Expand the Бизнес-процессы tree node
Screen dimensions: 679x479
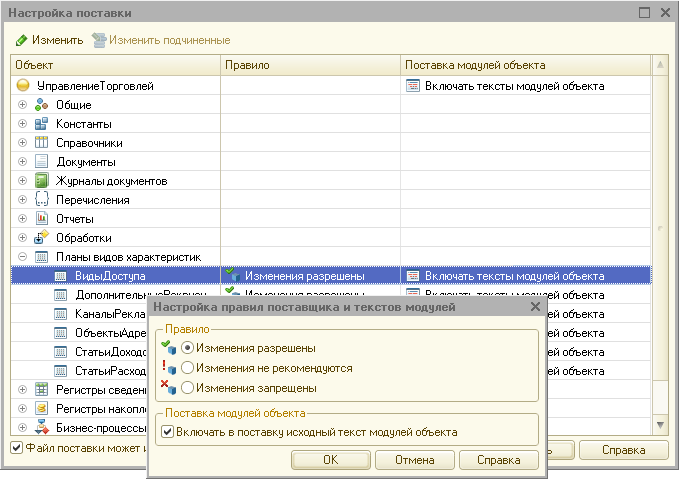(x=23, y=427)
